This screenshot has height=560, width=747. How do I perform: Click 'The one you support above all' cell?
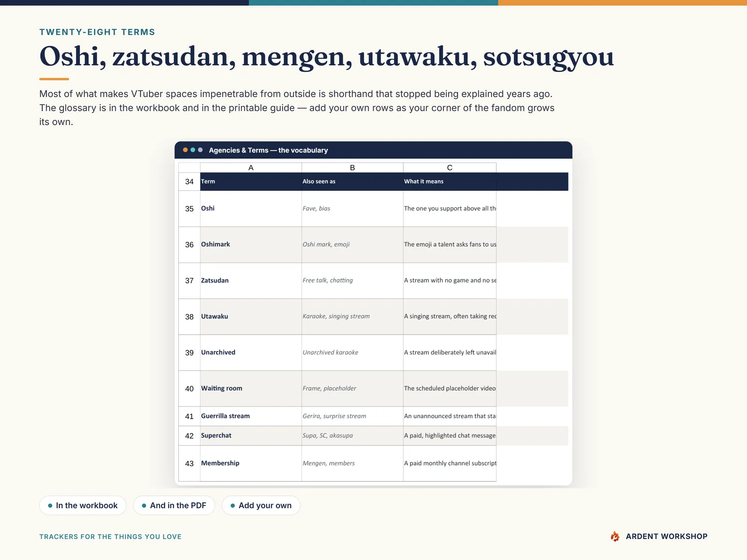click(x=450, y=209)
